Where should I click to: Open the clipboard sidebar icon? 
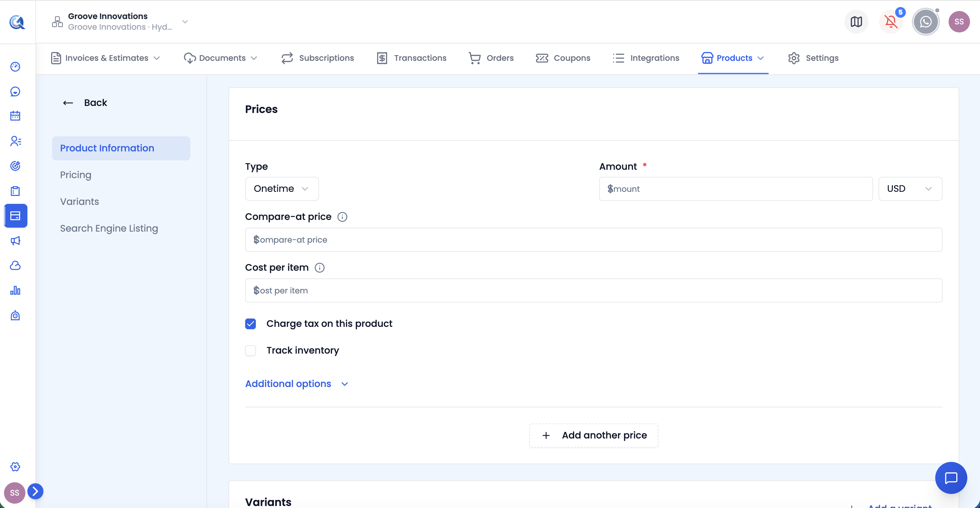[15, 191]
